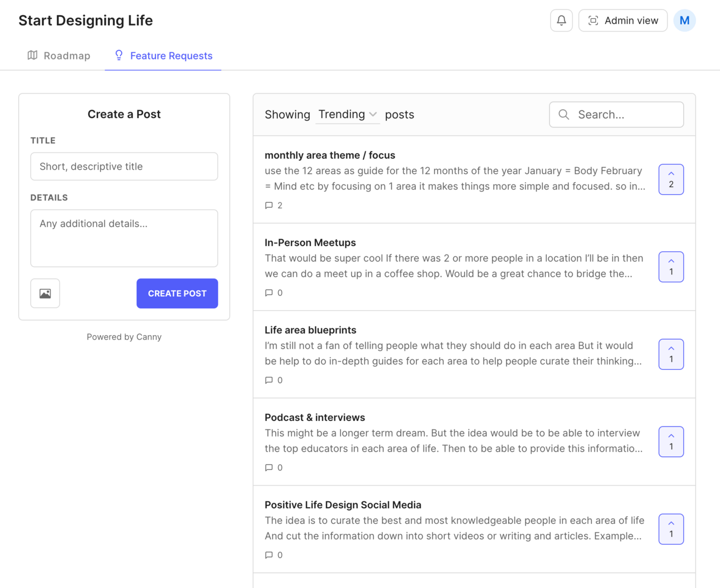The height and width of the screenshot is (588, 720).
Task: Click comment icon under Podcast & interviews post
Action: (269, 468)
